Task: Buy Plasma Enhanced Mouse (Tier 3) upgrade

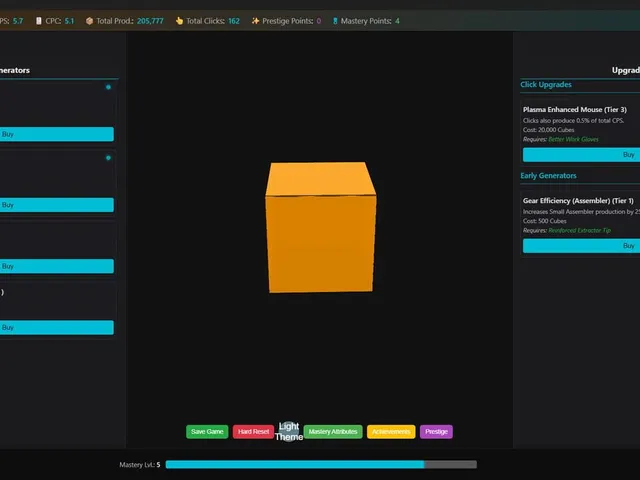Action: coord(581,155)
